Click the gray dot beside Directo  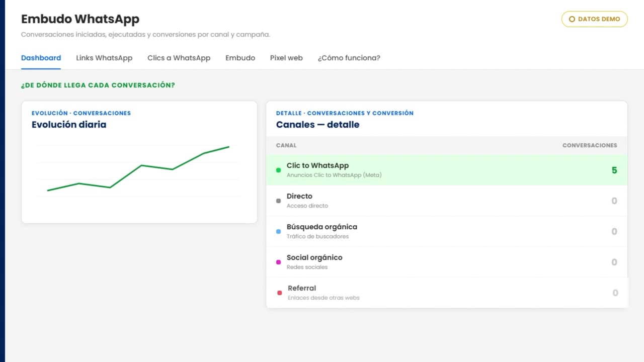pos(279,201)
